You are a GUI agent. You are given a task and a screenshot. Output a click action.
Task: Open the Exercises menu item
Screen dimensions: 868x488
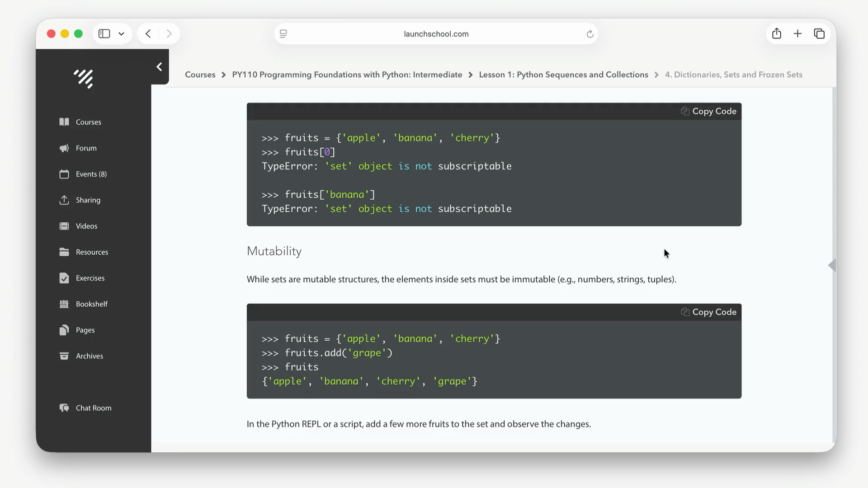90,278
